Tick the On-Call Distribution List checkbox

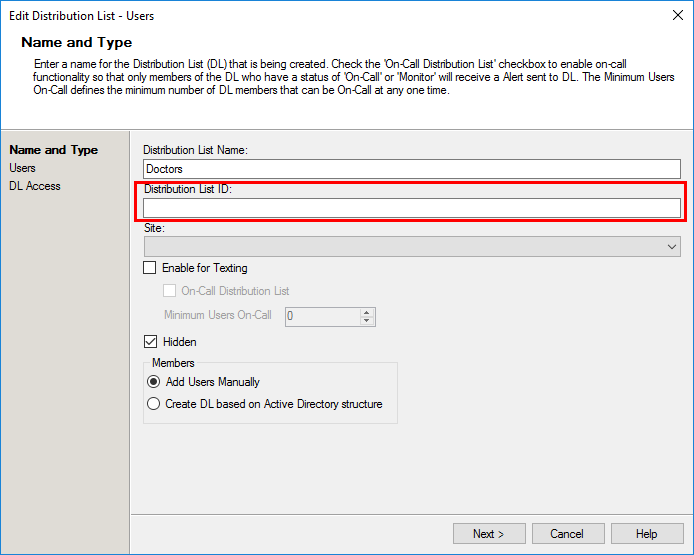click(169, 291)
